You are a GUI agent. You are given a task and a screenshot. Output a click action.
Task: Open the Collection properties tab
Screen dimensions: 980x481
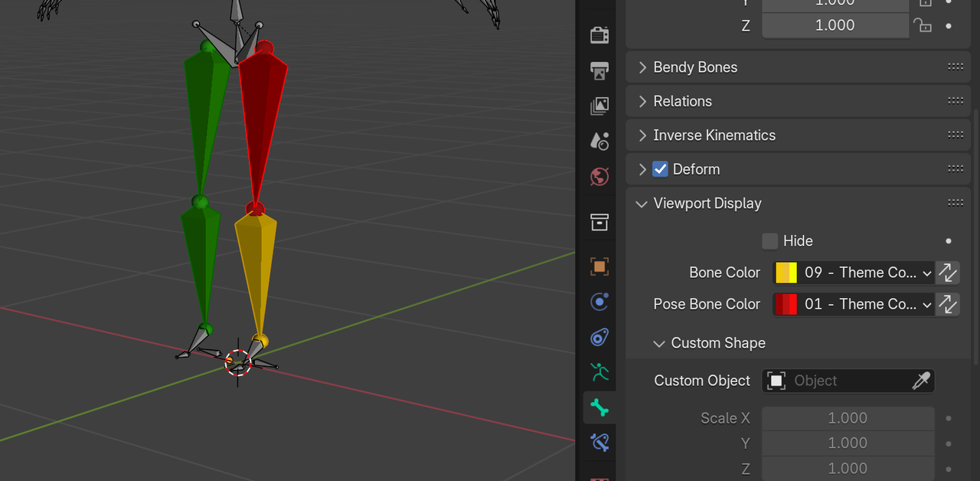[x=599, y=222]
